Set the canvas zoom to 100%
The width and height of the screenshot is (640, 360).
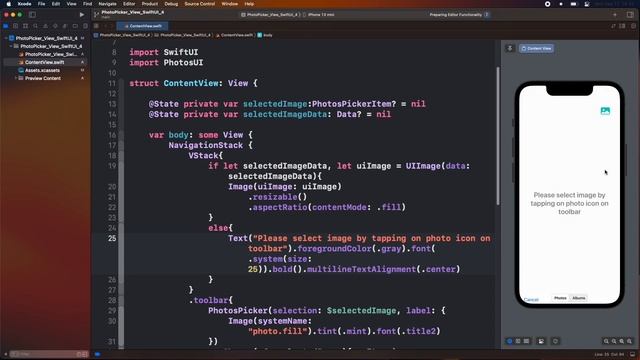point(614,341)
